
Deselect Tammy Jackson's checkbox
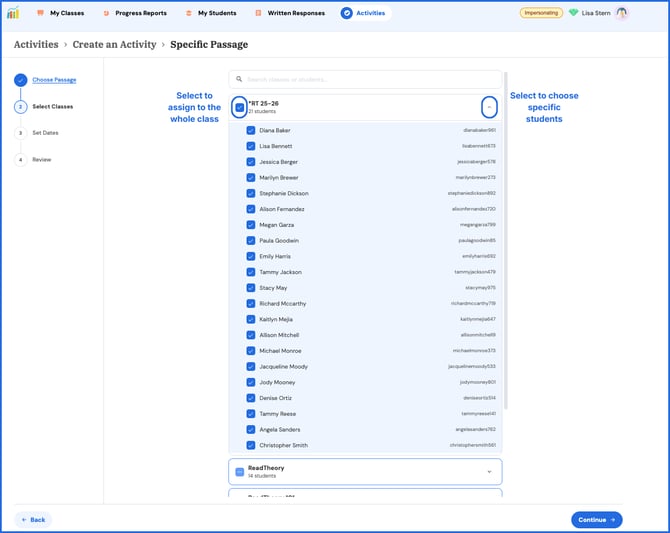tap(251, 272)
